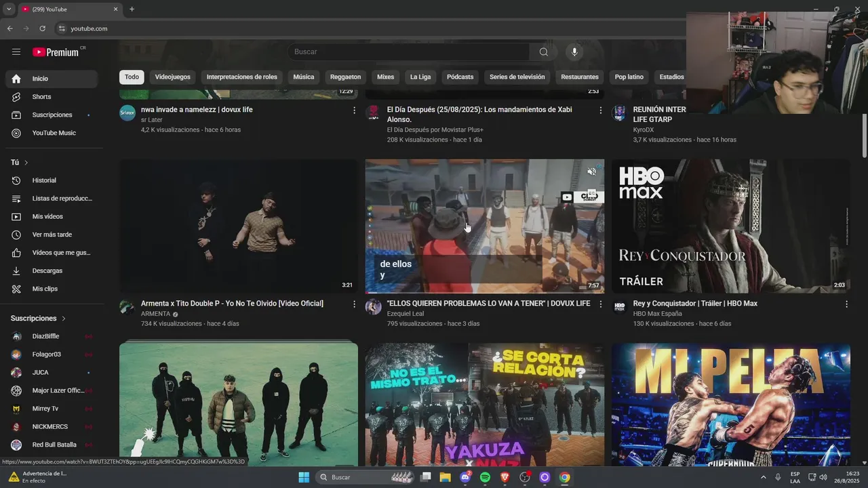
Task: Open options menu for Armenta video
Action: click(354, 304)
